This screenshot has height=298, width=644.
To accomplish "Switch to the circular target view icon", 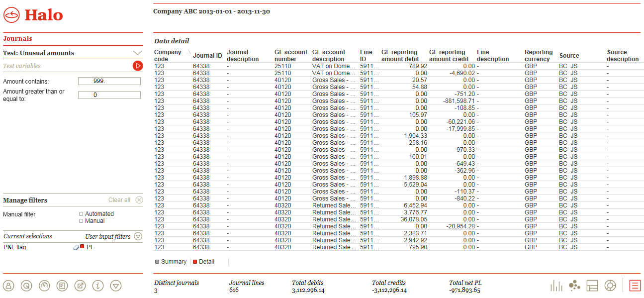I will (610, 286).
